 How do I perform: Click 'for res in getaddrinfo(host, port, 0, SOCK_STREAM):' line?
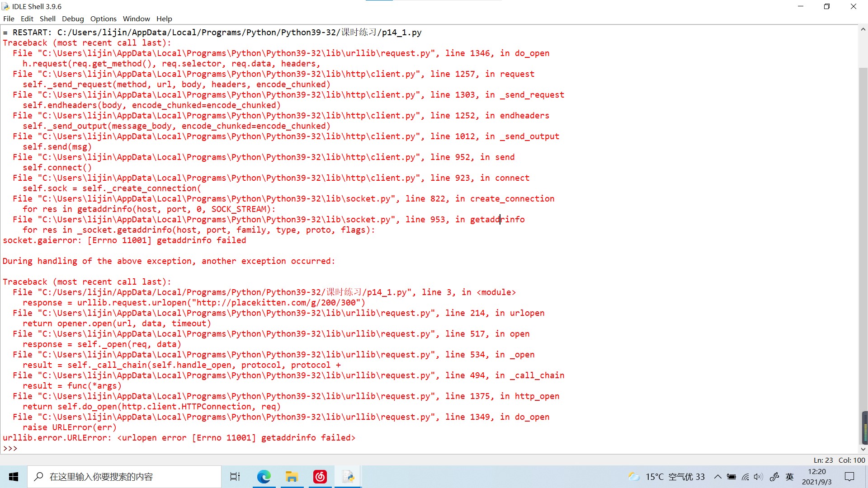click(149, 209)
